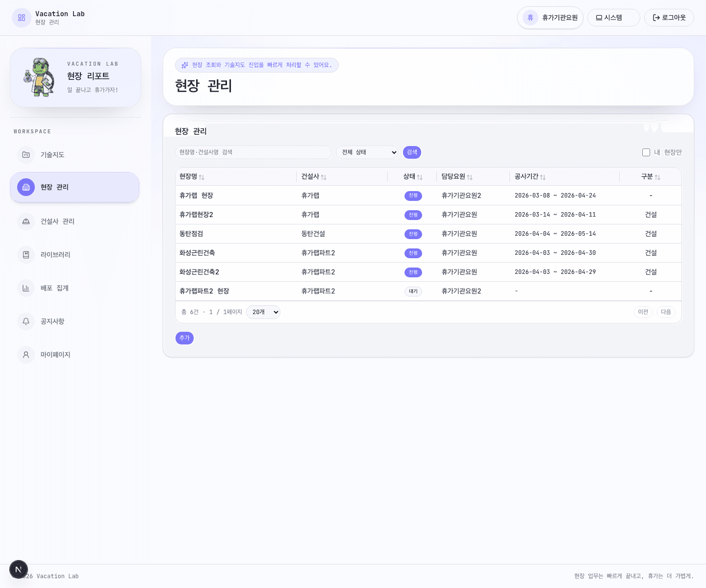Enable the 내 현장만 checkbox

(646, 152)
